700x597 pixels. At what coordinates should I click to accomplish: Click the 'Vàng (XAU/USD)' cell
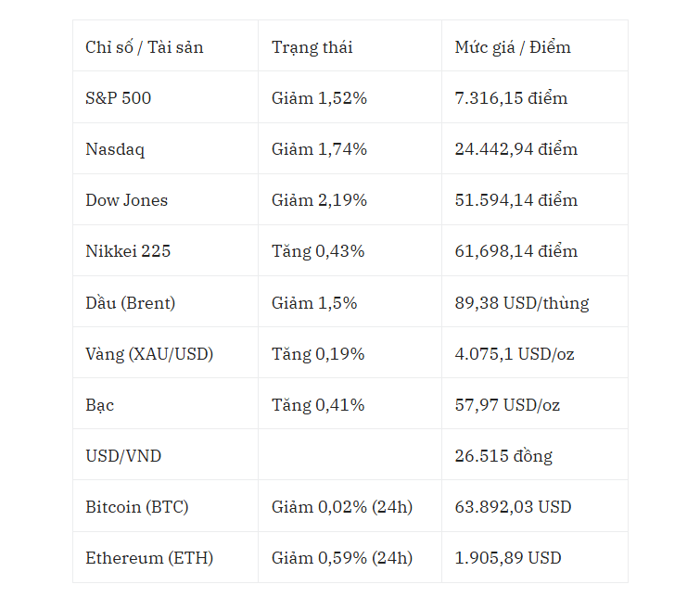coord(149,353)
